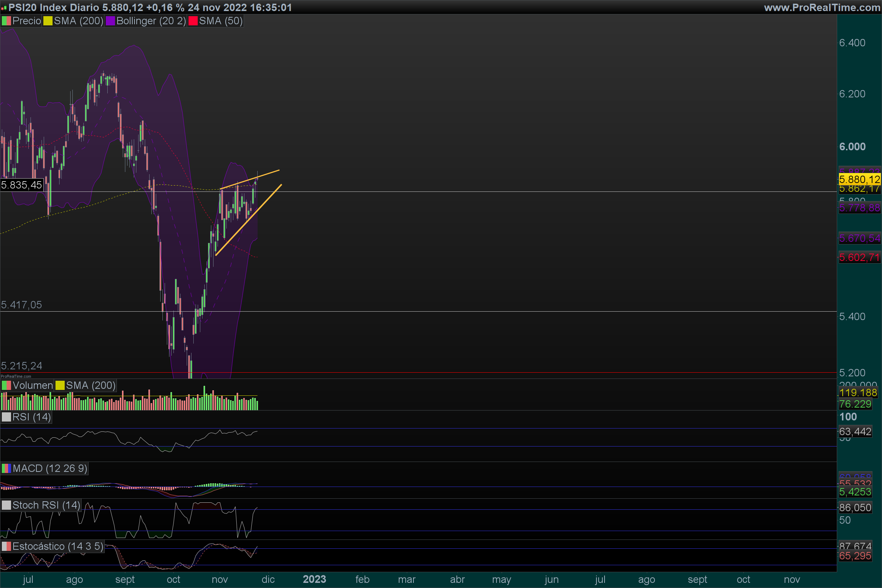
Task: Click the Stoch RSI (14) legend icon
Action: (x=6, y=505)
